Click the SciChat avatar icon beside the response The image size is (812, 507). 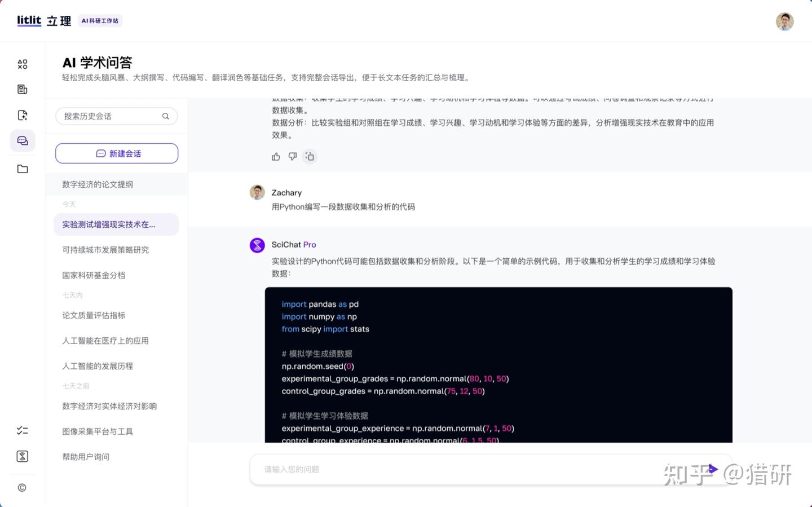pos(257,245)
